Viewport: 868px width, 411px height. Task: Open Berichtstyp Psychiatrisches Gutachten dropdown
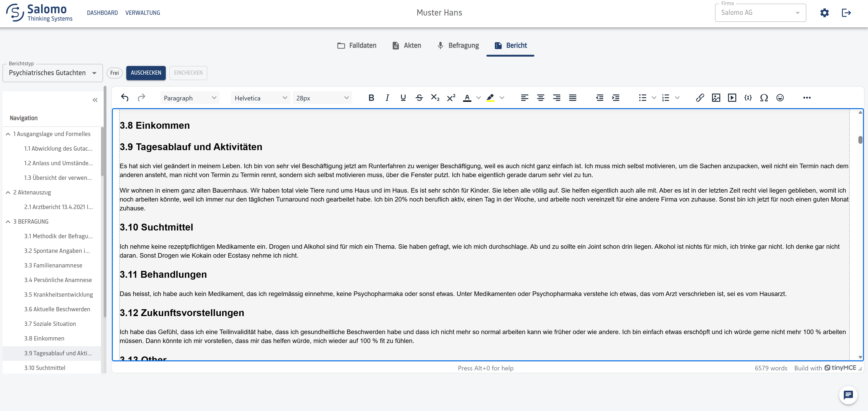coord(53,73)
